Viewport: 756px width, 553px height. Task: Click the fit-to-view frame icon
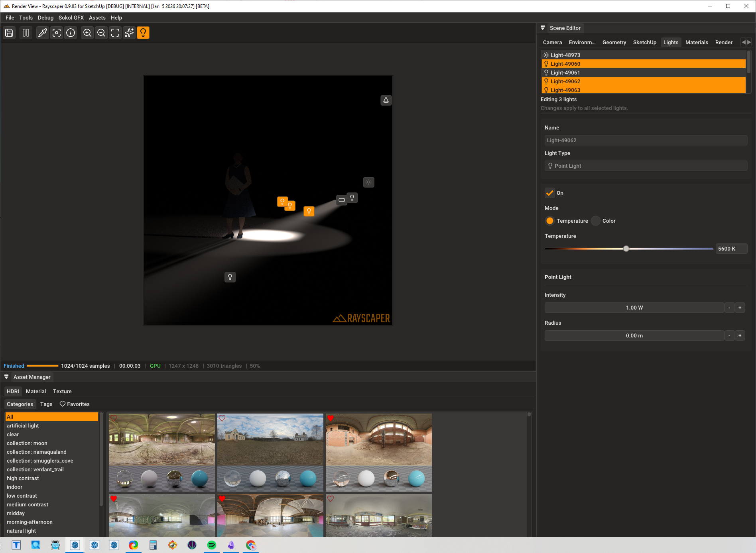pyautogui.click(x=115, y=33)
